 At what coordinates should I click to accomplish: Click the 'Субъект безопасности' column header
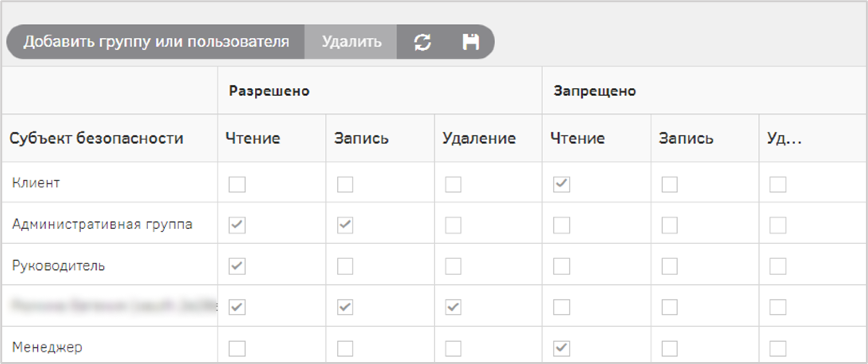click(96, 138)
